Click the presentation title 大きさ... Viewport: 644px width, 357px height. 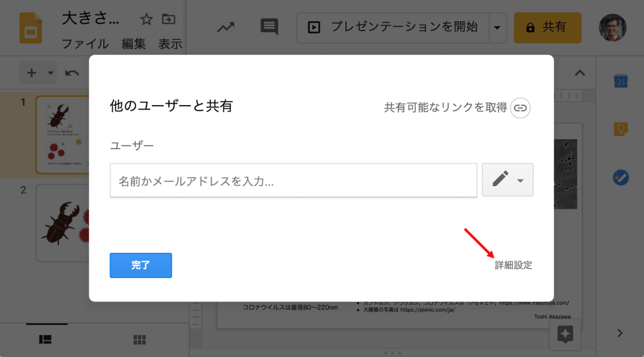tap(91, 20)
